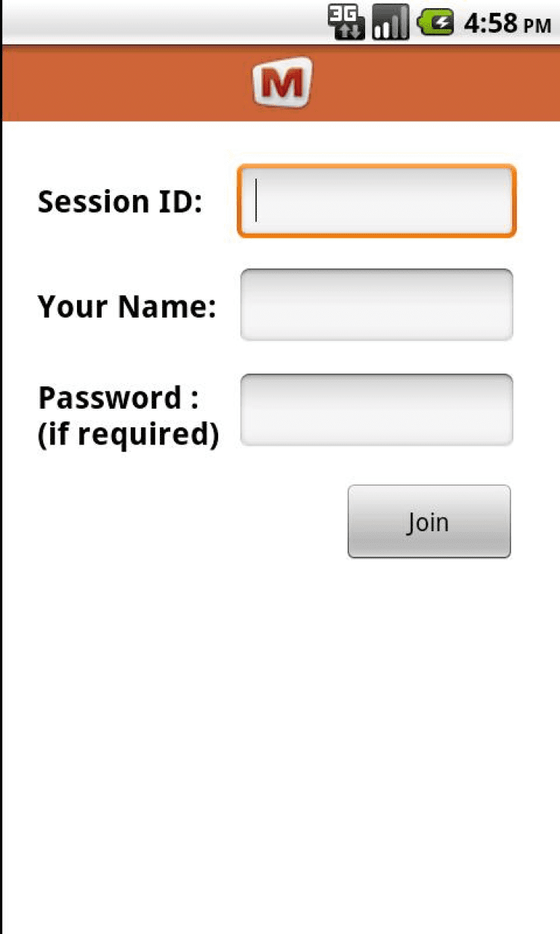This screenshot has height=934, width=560.
Task: Tap the red M app logo
Action: point(281,83)
